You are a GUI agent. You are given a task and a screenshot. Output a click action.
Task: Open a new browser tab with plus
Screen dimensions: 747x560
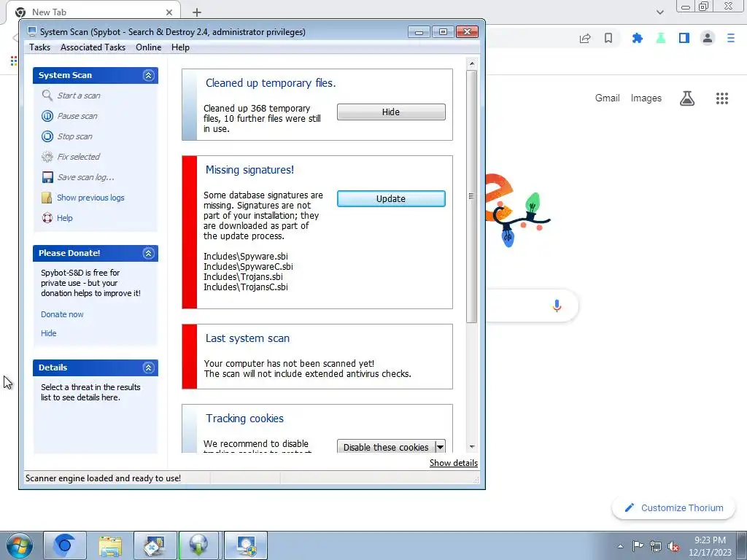(x=197, y=12)
